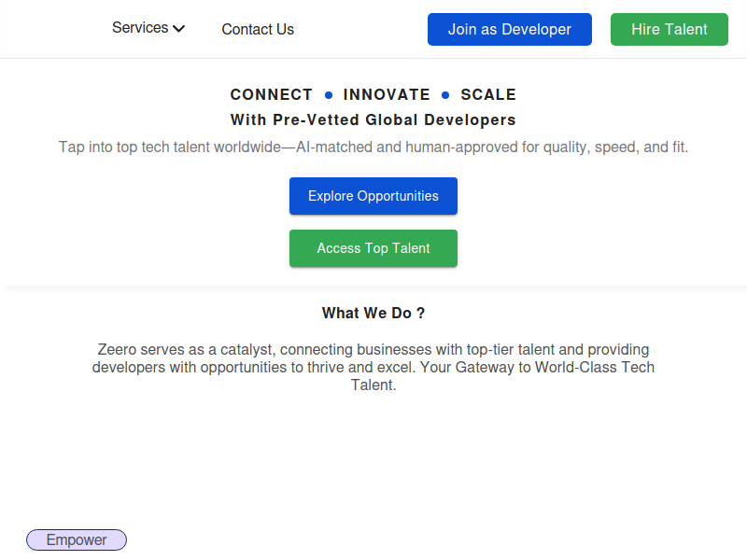The height and width of the screenshot is (560, 747).
Task: Click the word Zeero in the description
Action: click(117, 350)
